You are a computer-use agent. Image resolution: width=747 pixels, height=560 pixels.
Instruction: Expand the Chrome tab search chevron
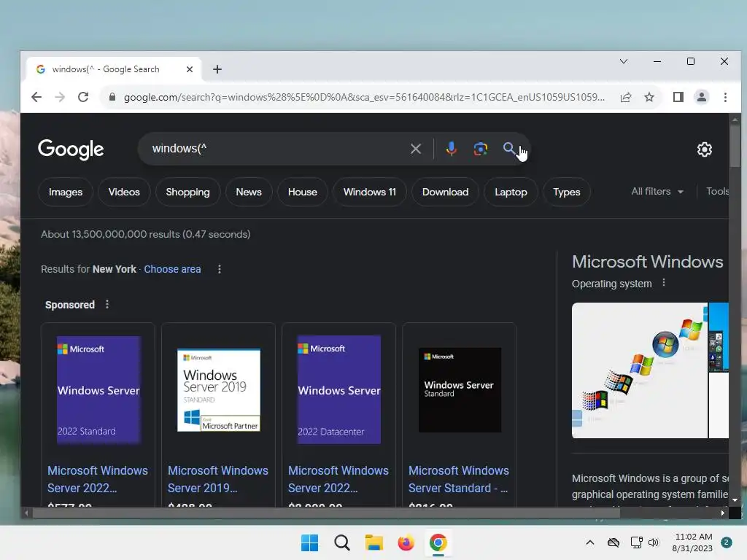(624, 61)
